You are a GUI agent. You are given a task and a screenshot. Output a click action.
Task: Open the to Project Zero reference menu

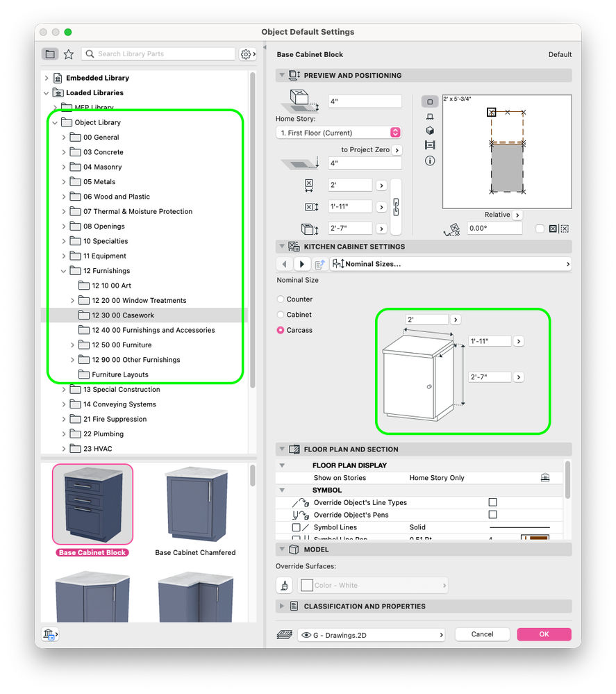[x=397, y=150]
